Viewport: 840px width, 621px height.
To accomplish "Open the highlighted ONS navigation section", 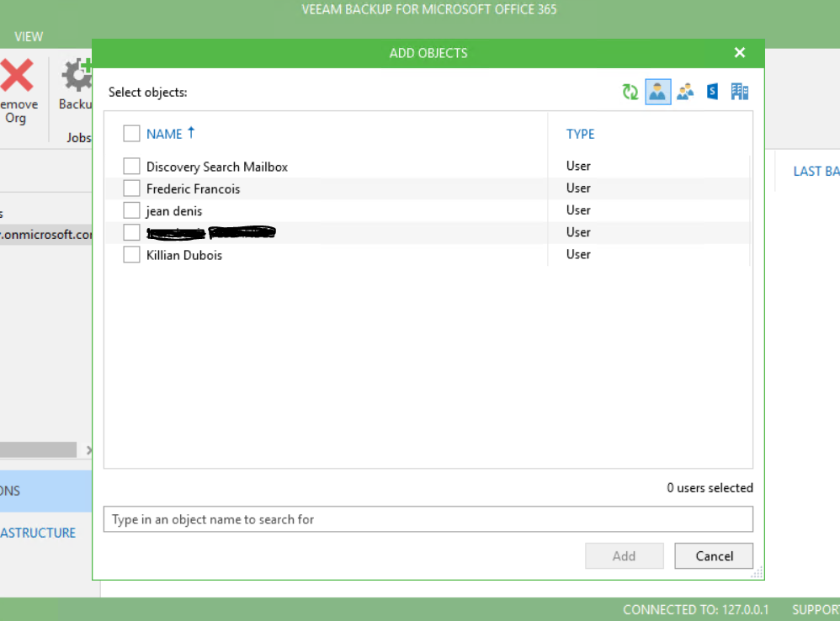I will [x=46, y=491].
